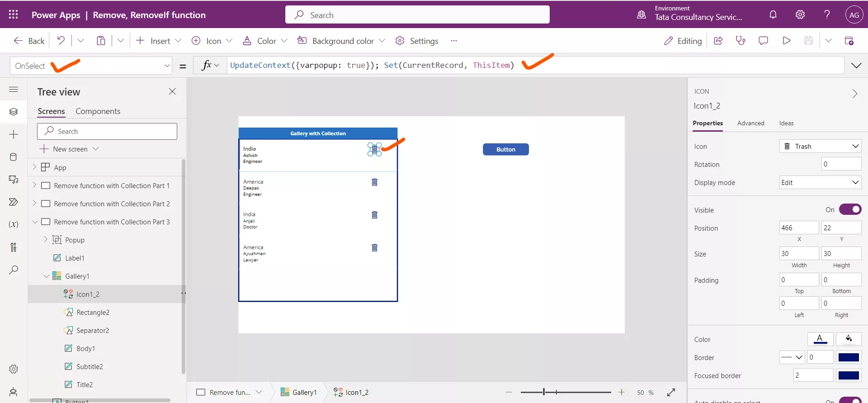Image resolution: width=868 pixels, height=403 pixels.
Task: Click the Paste clipboard icon
Action: coord(101,41)
